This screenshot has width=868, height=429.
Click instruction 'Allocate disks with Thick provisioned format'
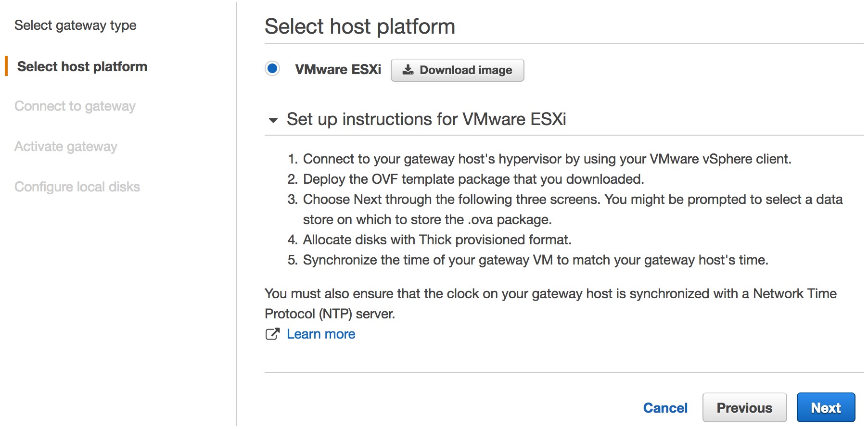point(437,240)
